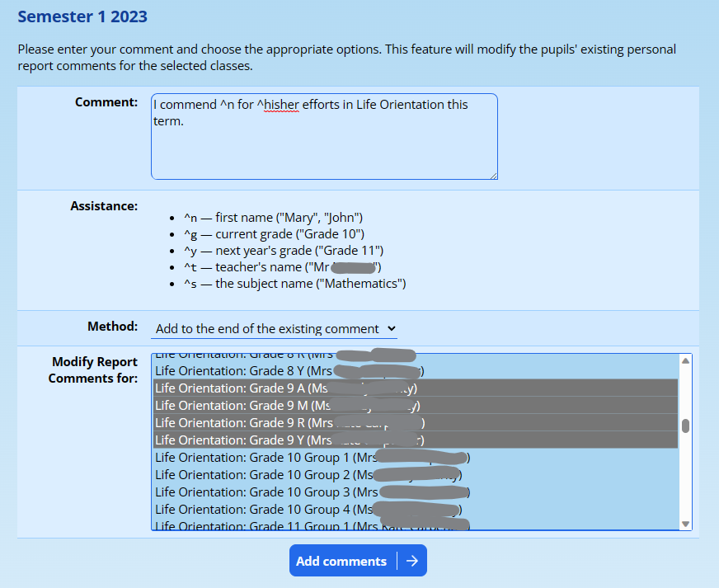This screenshot has width=719, height=588.
Task: Click the class list scroll up arrow
Action: click(685, 360)
